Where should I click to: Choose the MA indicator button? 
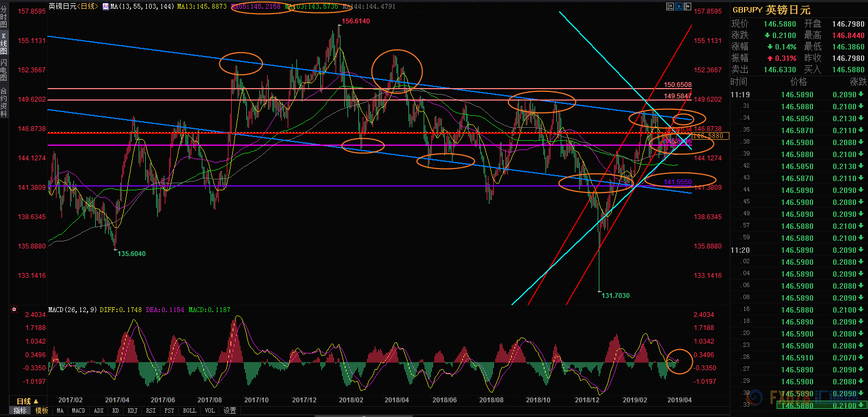pos(60,410)
